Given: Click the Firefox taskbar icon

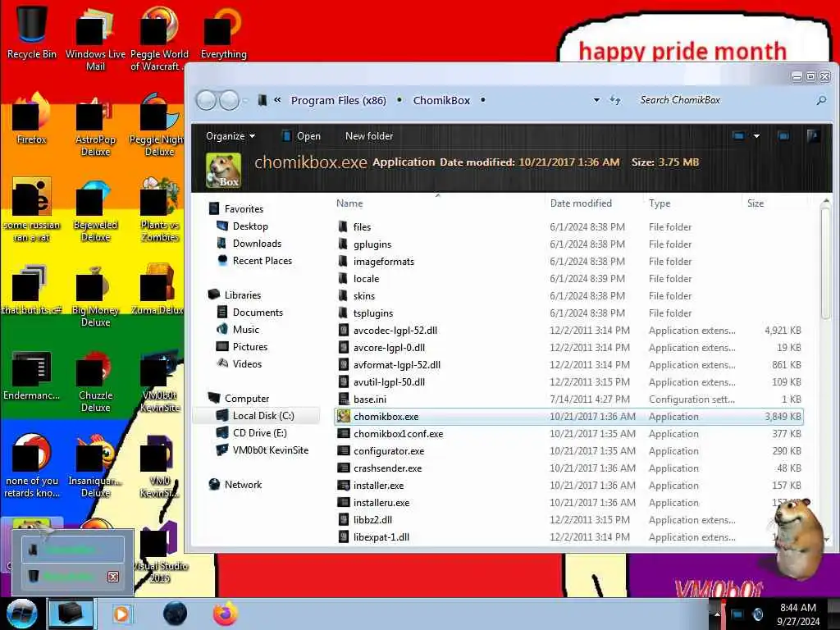Looking at the screenshot, I should 225,614.
